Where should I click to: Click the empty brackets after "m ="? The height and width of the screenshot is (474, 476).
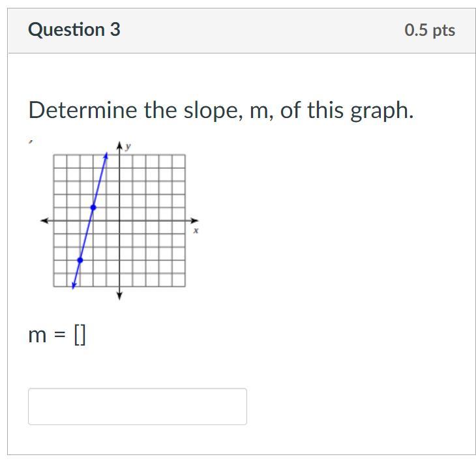[79, 335]
